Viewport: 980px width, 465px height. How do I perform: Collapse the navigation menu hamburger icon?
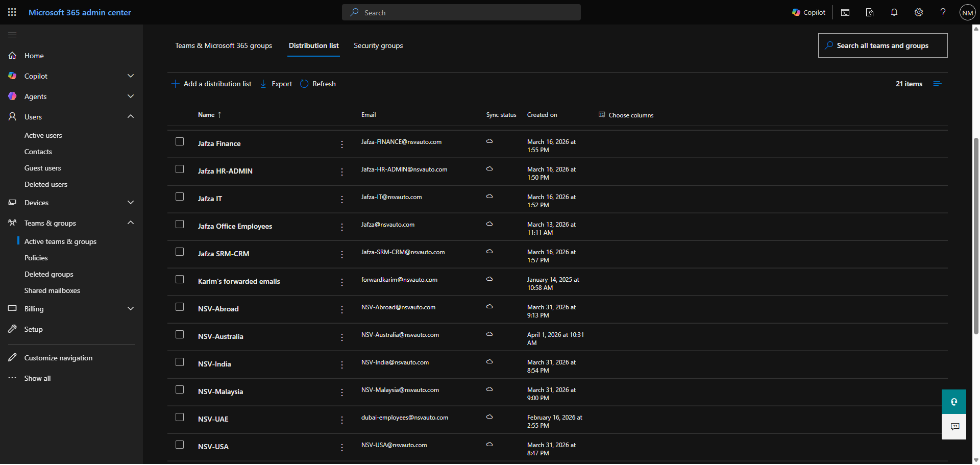(12, 35)
